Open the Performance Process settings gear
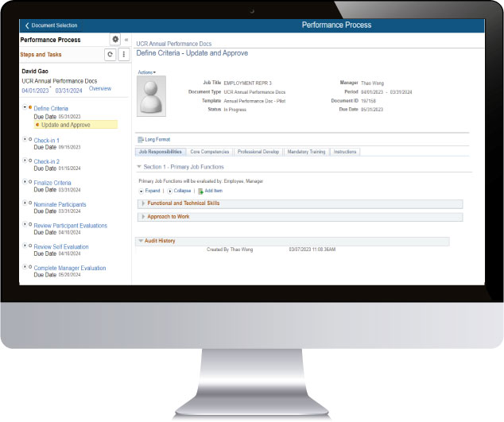The image size is (504, 422). pos(115,39)
